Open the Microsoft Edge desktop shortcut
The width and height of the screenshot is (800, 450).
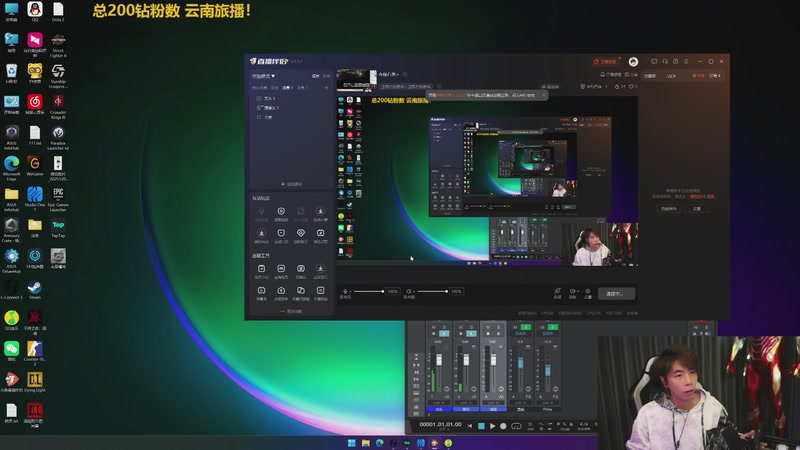[x=11, y=168]
